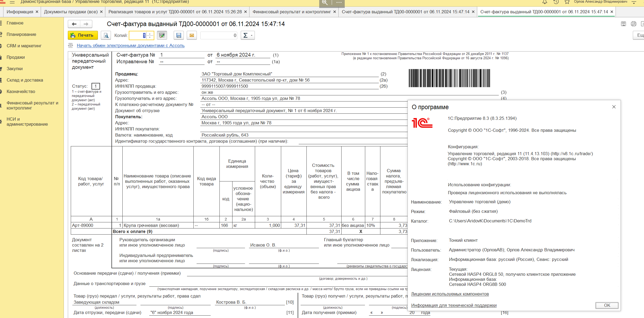Toggle document editing mode button

pyautogui.click(x=162, y=35)
